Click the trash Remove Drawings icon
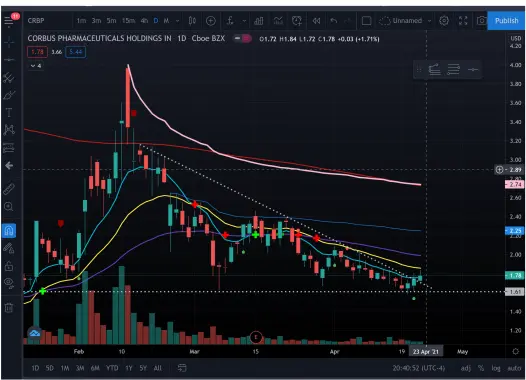 (9, 308)
